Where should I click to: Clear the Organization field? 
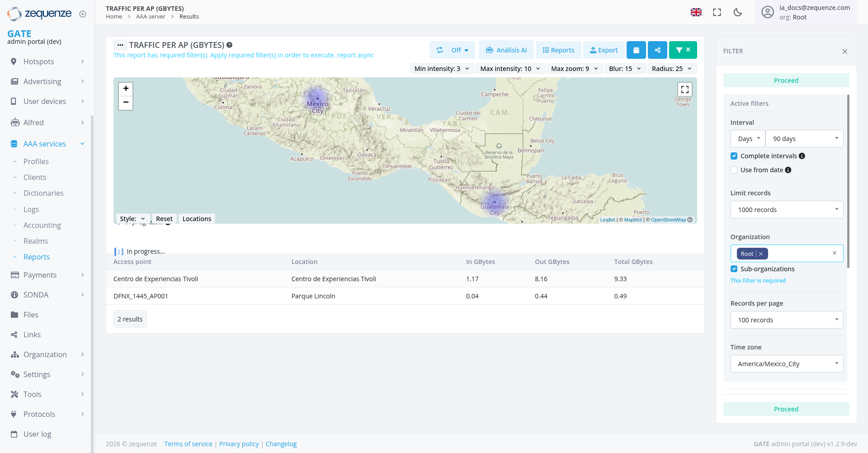(835, 253)
